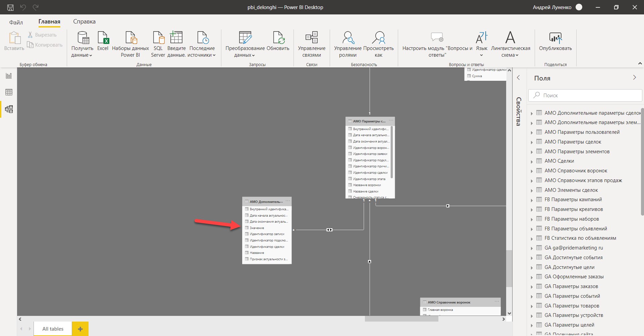Screen dimensions: 644x336
Task: Open Последние источники list
Action: (202, 44)
